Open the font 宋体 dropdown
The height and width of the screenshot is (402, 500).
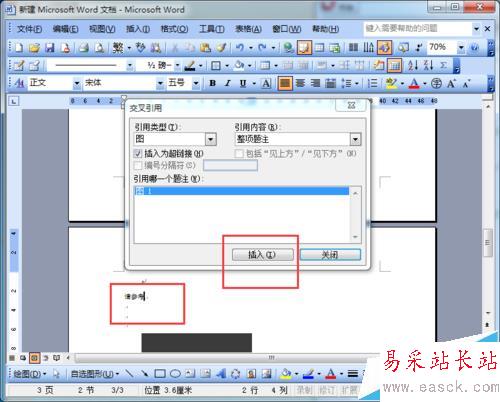160,83
